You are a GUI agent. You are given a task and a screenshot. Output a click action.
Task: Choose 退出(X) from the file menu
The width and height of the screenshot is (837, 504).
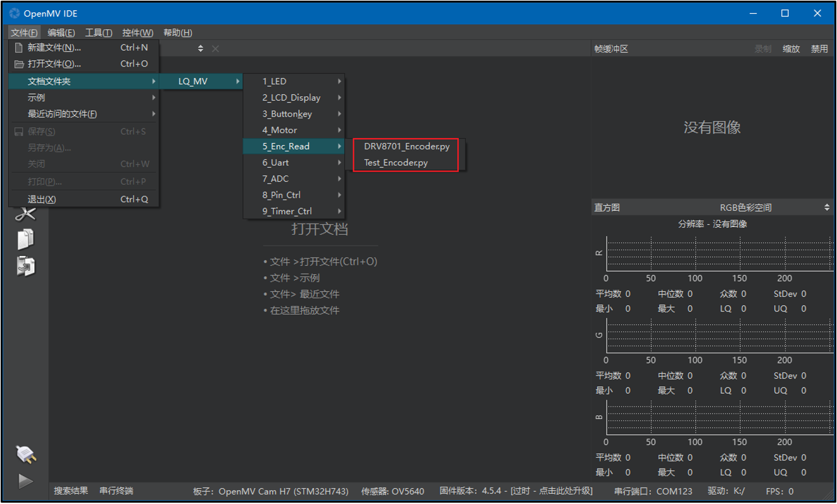point(84,199)
